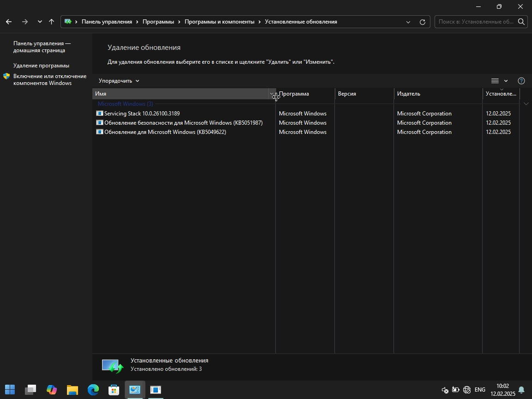Go up one folder level
Screen dimensions: 532x399
(x=52, y=22)
